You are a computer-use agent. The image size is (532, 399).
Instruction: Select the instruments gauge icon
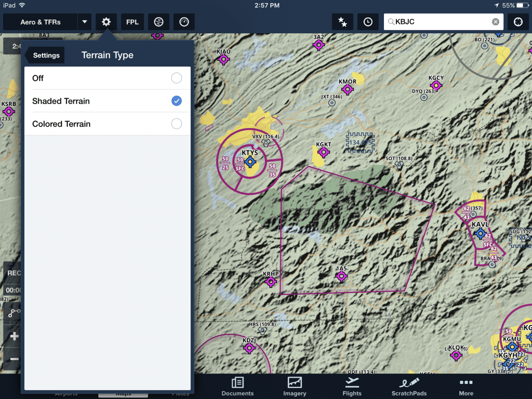click(184, 22)
